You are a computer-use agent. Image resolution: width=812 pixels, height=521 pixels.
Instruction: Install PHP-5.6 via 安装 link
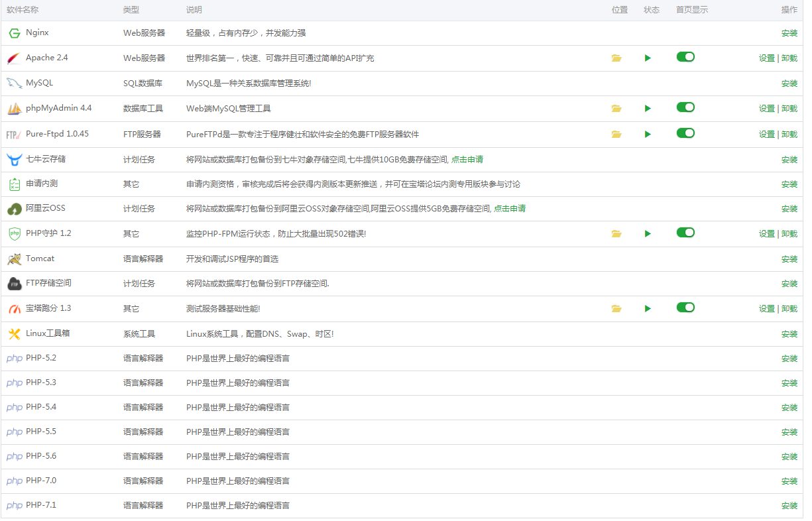coord(789,457)
